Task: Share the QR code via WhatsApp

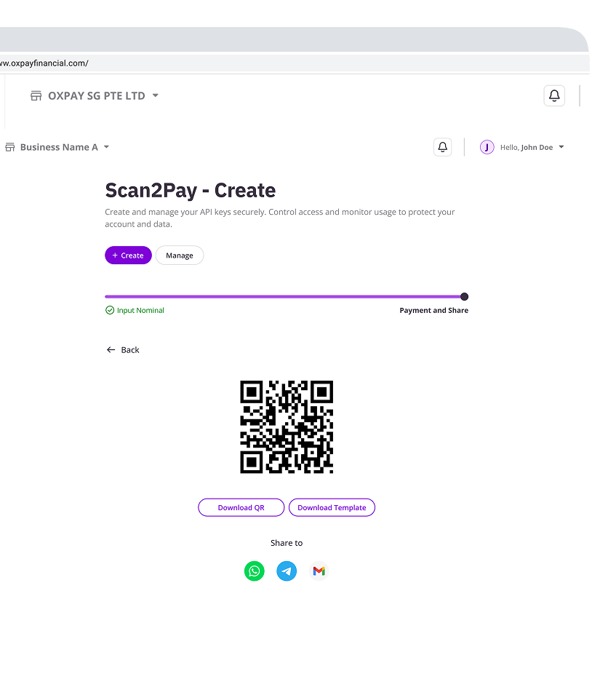Action: [254, 571]
